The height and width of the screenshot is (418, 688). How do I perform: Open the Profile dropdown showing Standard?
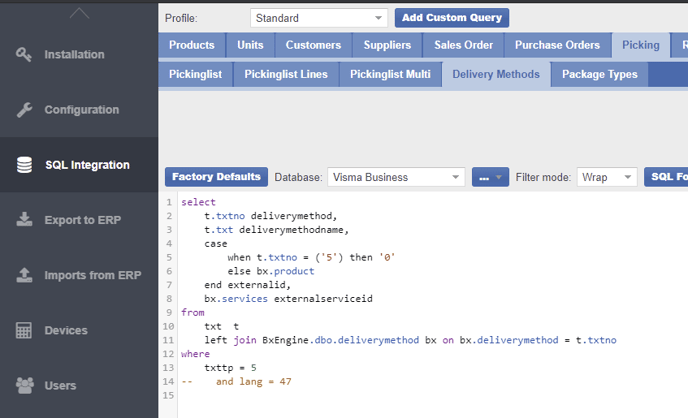319,18
